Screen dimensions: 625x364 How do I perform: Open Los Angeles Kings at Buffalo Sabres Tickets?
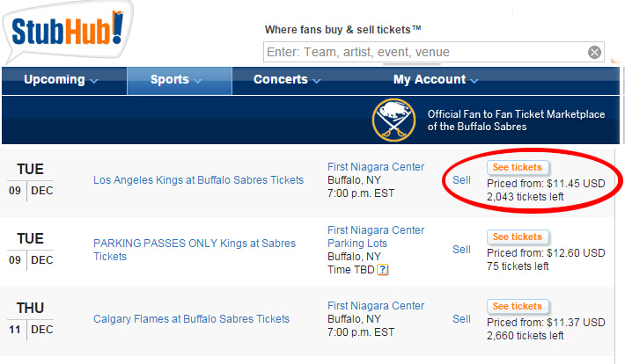[198, 180]
